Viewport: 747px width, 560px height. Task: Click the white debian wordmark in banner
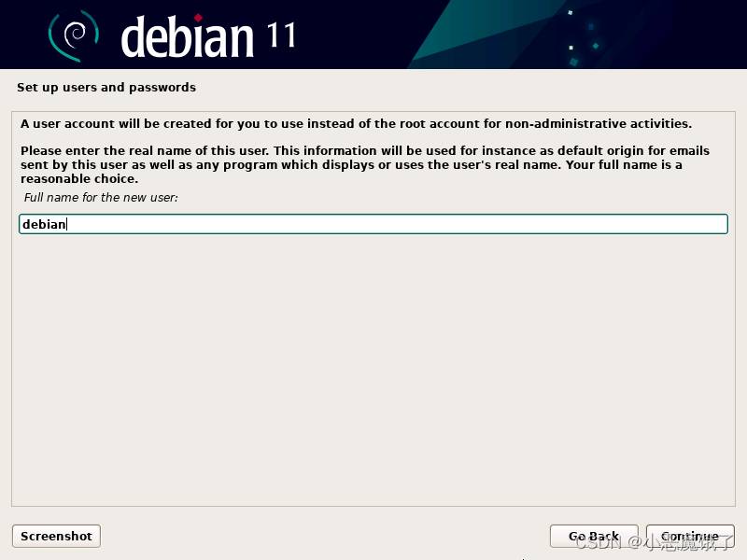coord(188,37)
